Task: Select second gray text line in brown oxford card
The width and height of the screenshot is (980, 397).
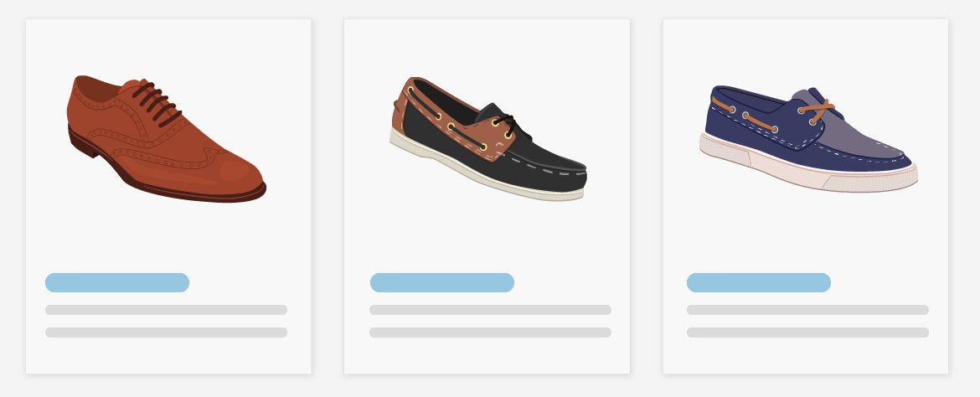Action: click(166, 333)
